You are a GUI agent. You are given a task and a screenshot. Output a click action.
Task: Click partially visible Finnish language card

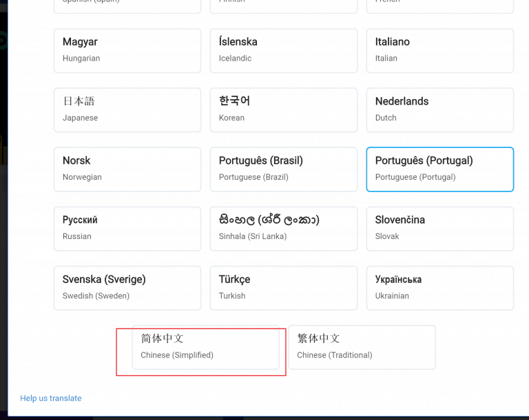pyautogui.click(x=283, y=6)
